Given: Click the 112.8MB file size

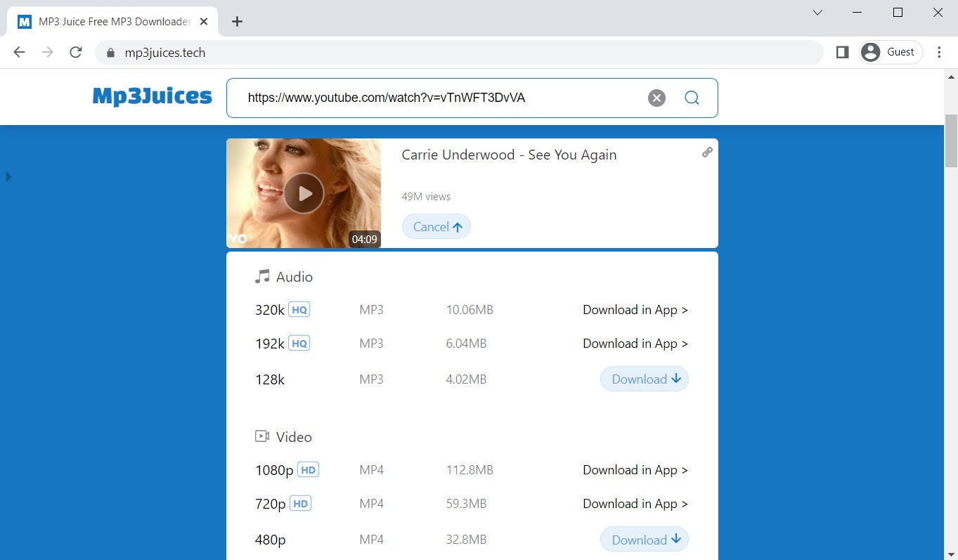Looking at the screenshot, I should click(470, 470).
